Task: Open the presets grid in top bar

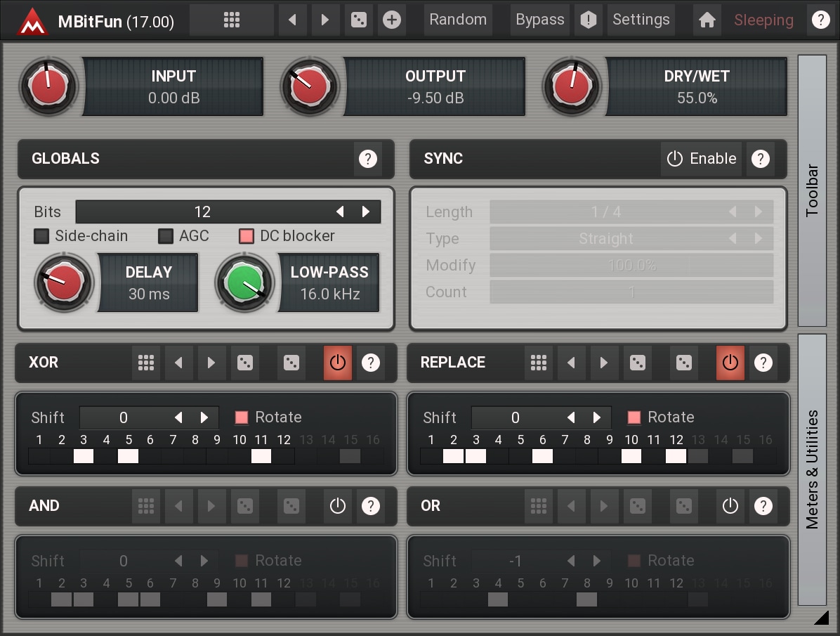Action: 231,20
